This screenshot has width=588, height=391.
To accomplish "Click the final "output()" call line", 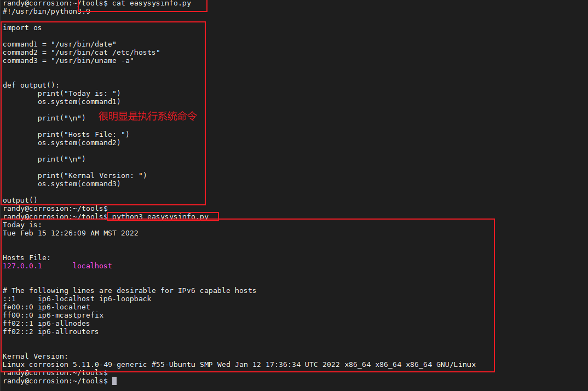I will [20, 200].
